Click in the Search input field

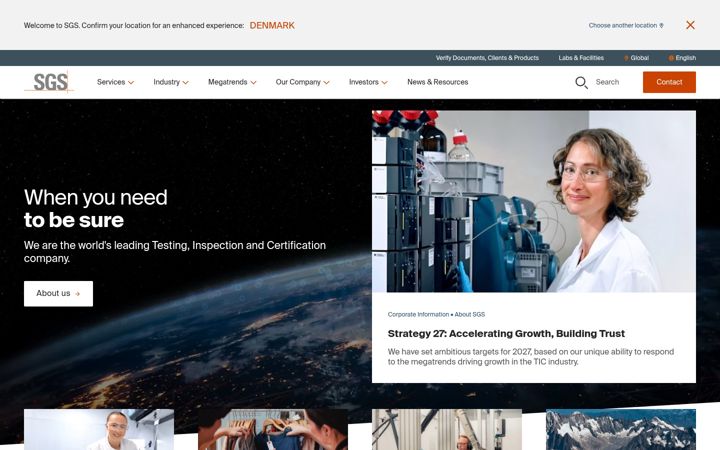608,82
